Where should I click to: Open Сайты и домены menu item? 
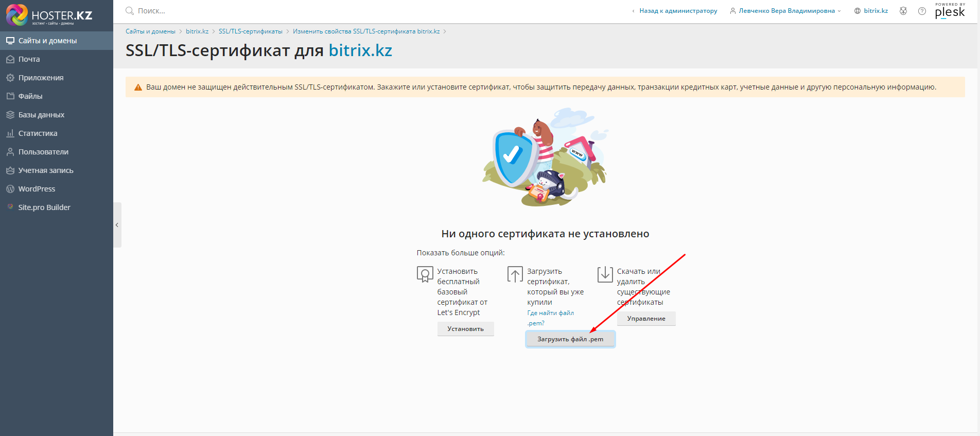coord(57,41)
